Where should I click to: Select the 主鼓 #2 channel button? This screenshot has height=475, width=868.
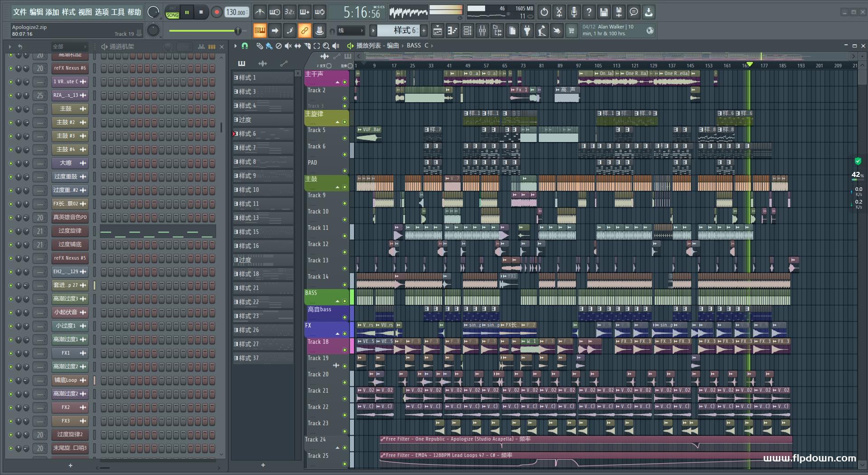click(70, 122)
